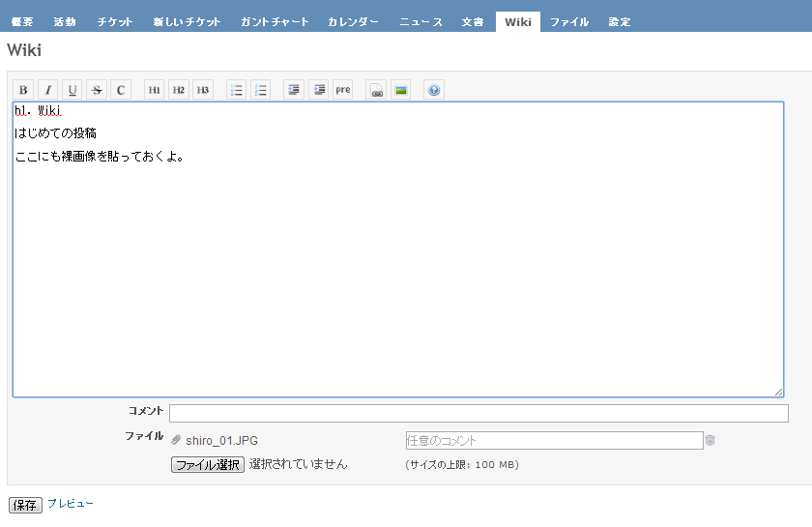The image size is (812, 527).
Task: Open the 概要 tab
Action: coord(22,22)
